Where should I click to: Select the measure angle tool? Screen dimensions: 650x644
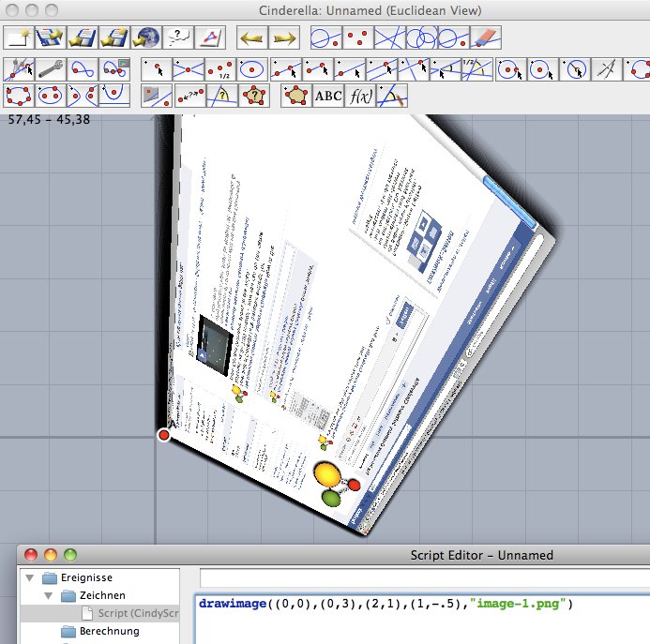222,96
